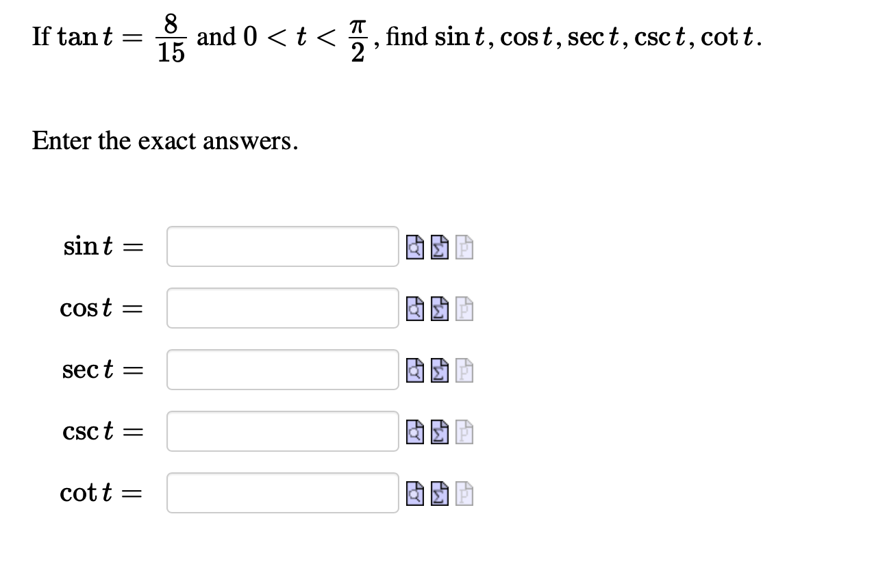This screenshot has height=588, width=887.
Task: Click the P document icon next to csc t
Action: [464, 432]
